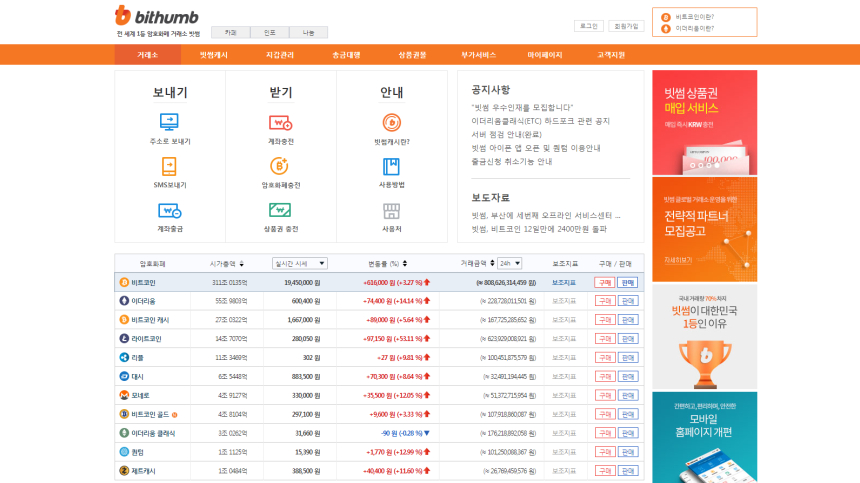Open 계좌출금 account withdrawal icon
The image size is (860, 483).
(x=169, y=211)
